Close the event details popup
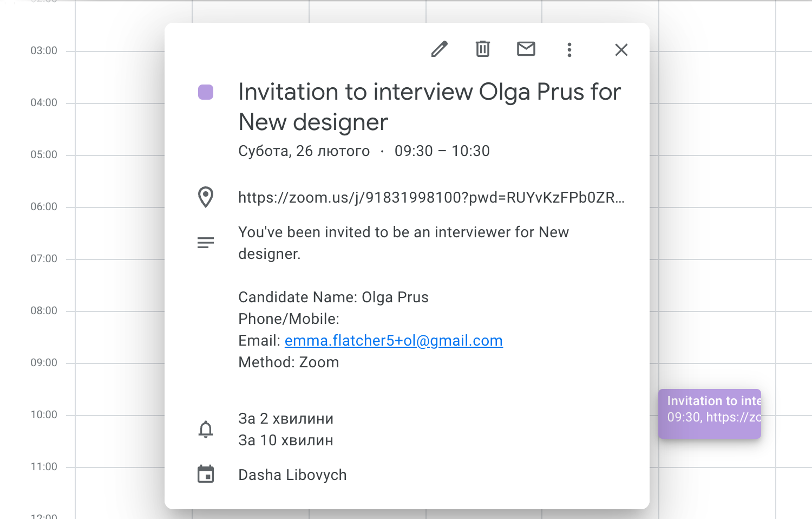Image resolution: width=812 pixels, height=519 pixels. click(x=621, y=50)
